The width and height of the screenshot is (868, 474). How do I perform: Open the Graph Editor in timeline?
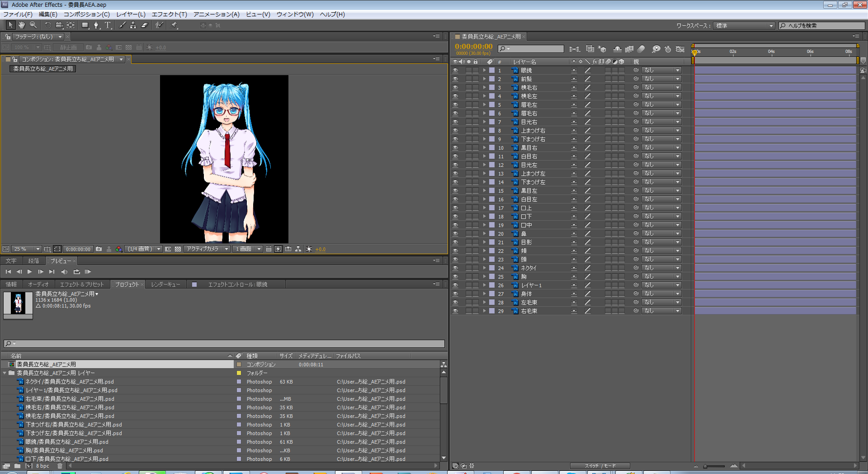(x=680, y=49)
